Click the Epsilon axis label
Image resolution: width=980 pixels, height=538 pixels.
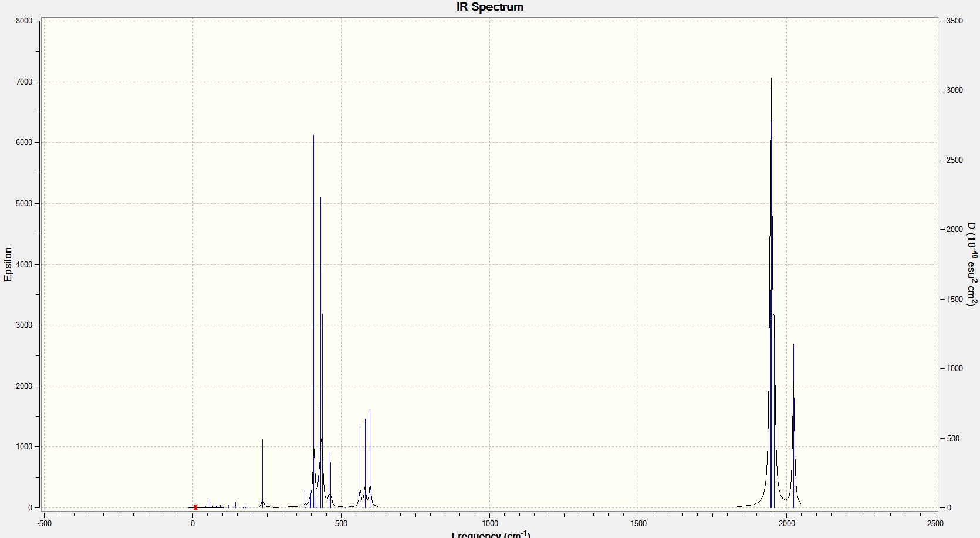[x=8, y=264]
